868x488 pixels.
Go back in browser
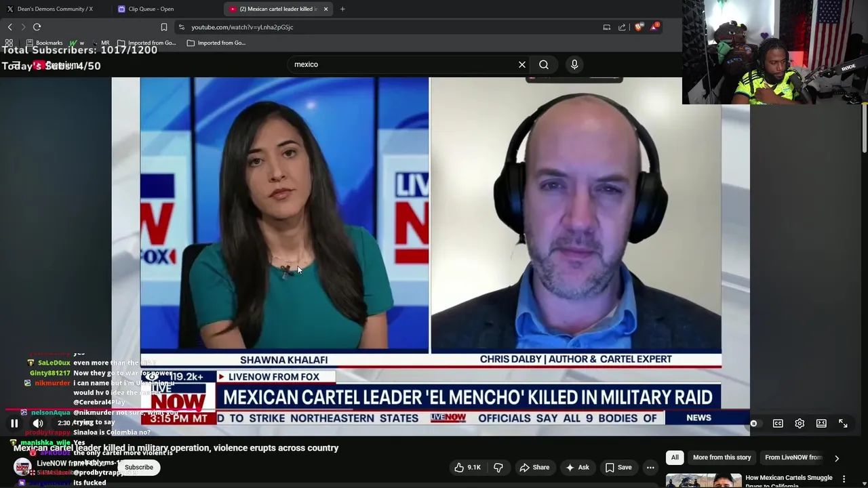tap(10, 27)
